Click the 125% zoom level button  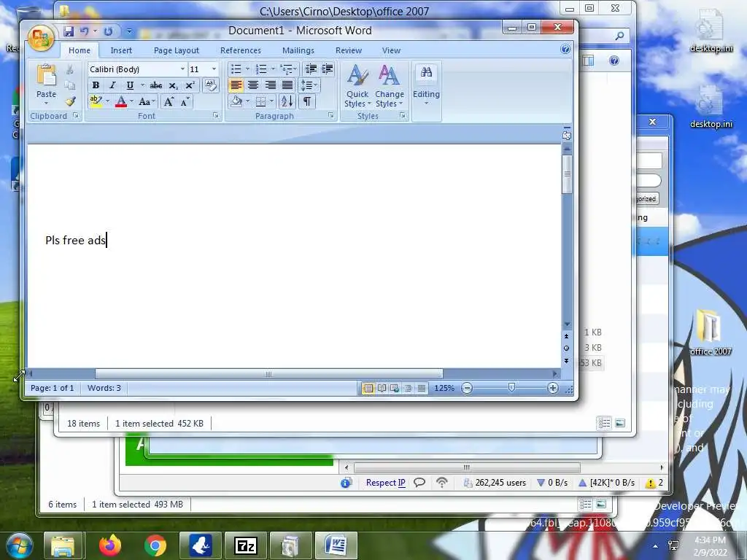pos(444,388)
